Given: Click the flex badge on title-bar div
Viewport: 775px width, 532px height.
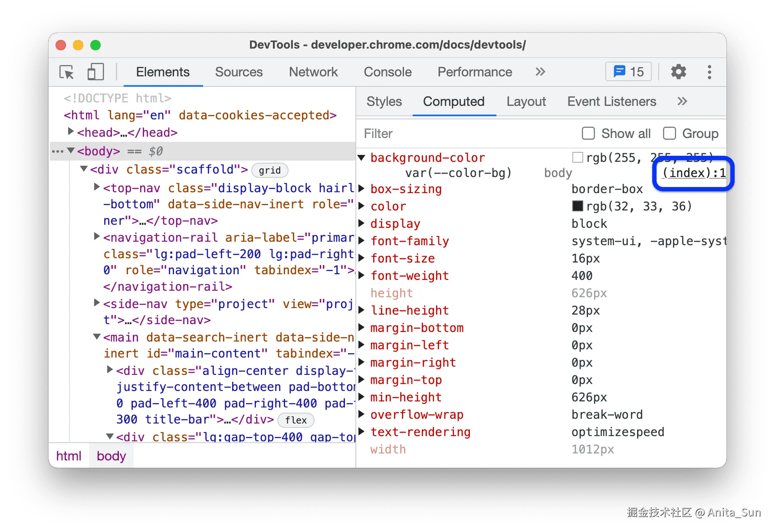Looking at the screenshot, I should click(296, 420).
